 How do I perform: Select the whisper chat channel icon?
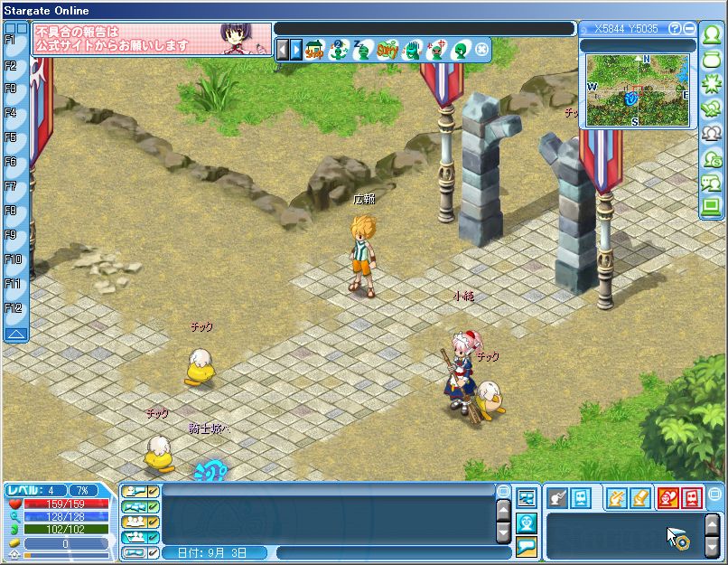[135, 491]
